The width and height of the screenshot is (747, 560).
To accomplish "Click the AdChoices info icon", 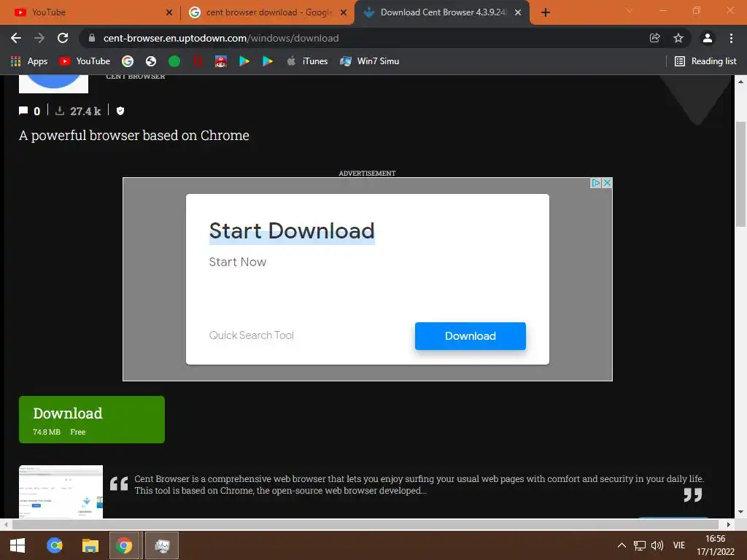I will point(595,183).
